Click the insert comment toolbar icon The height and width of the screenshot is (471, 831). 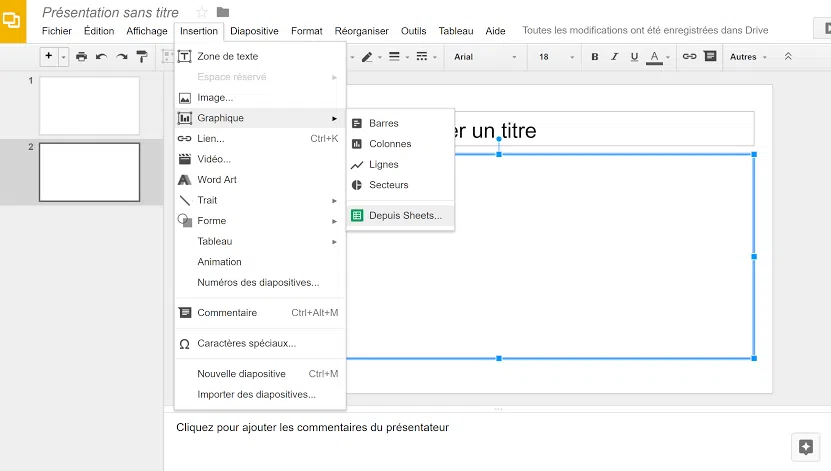pyautogui.click(x=710, y=56)
